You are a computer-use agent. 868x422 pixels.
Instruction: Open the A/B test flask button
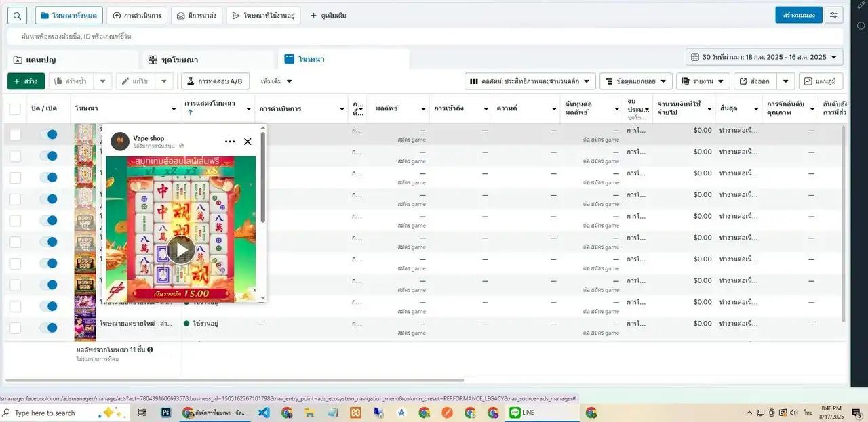click(215, 81)
